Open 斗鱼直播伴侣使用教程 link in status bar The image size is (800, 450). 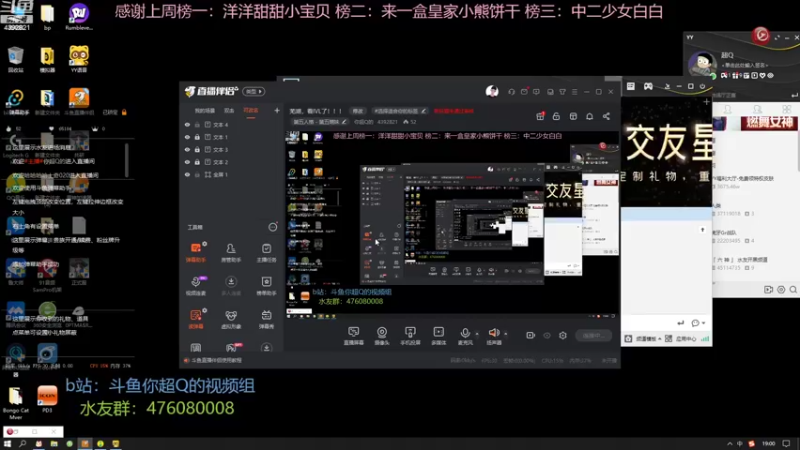(216, 360)
